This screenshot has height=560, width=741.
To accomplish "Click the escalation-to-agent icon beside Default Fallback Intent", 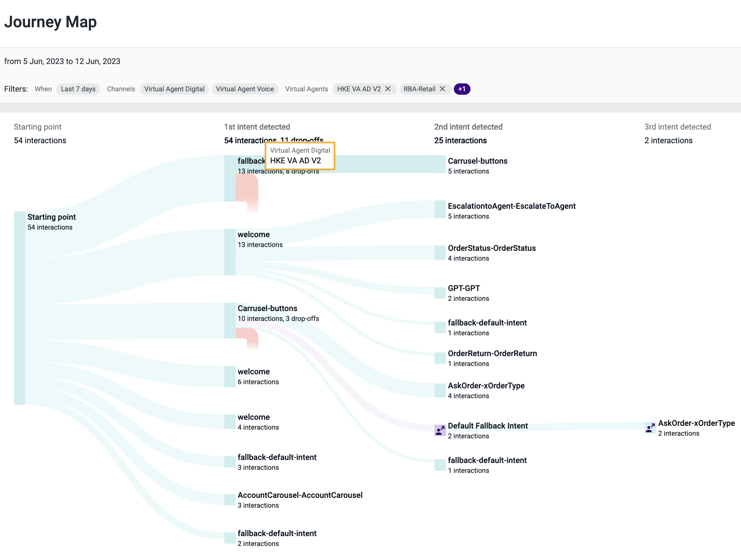I will [x=440, y=430].
